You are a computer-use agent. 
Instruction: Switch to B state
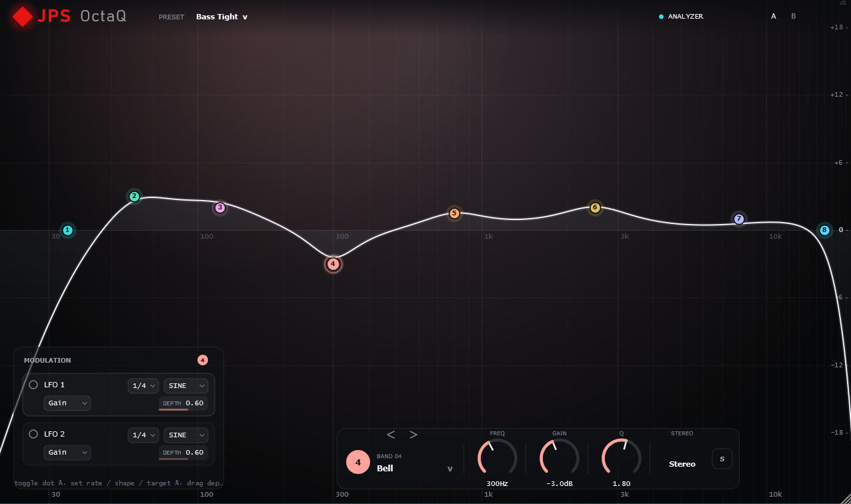coord(794,16)
